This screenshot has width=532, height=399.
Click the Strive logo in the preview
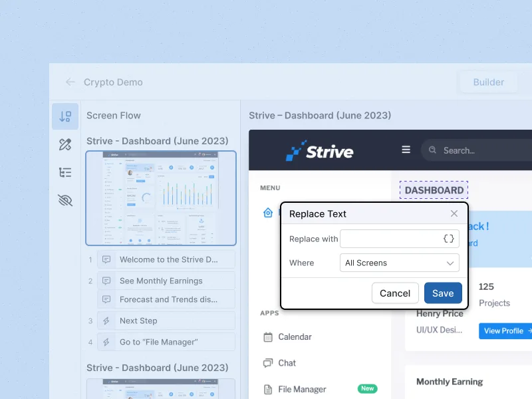[319, 151]
